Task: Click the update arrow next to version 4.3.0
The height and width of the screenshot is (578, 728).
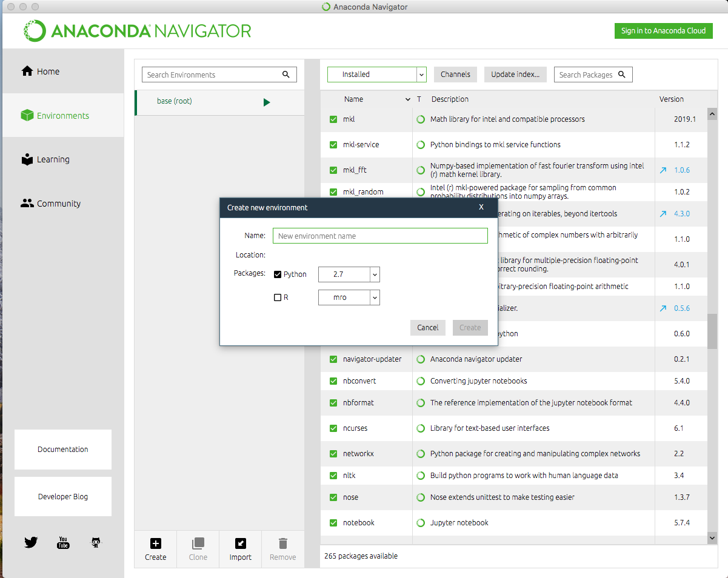Action: [663, 214]
